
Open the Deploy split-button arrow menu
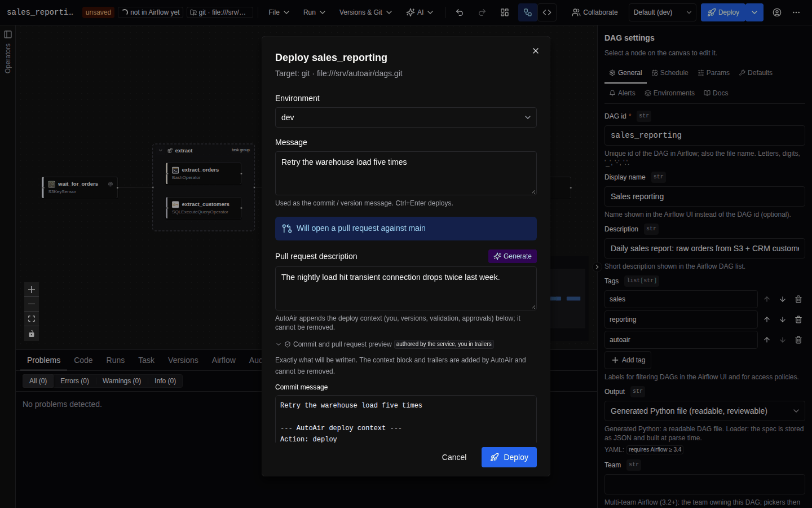tap(754, 12)
